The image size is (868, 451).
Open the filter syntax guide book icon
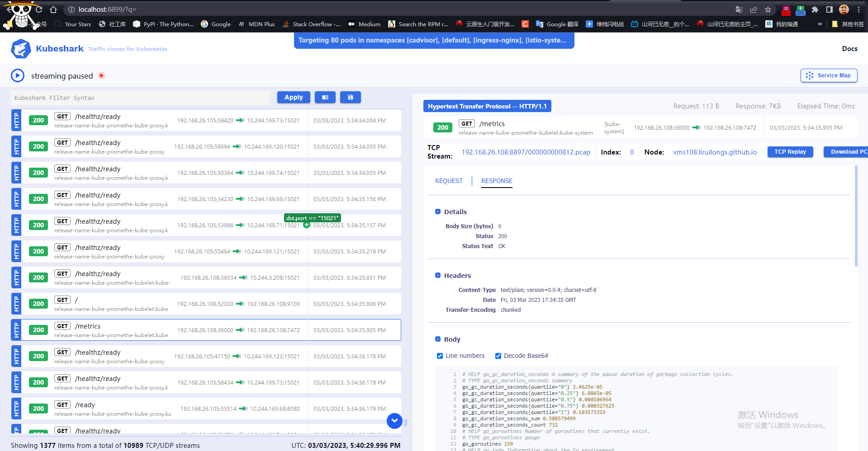(x=325, y=97)
